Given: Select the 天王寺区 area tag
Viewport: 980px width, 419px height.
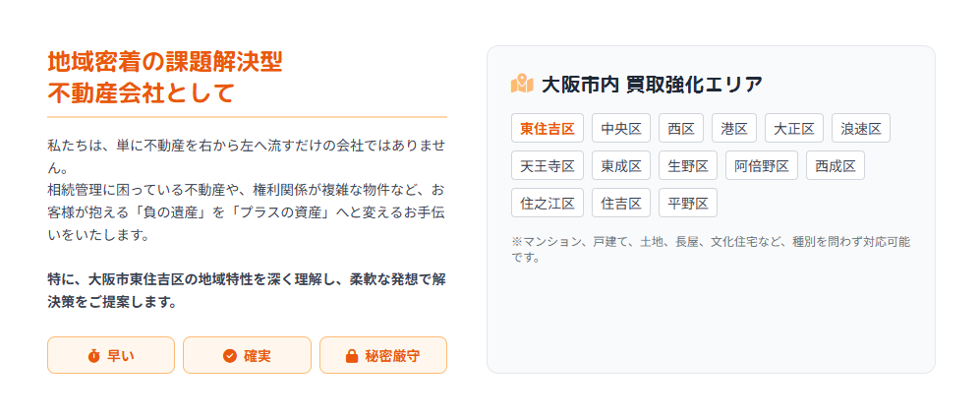Looking at the screenshot, I should (548, 165).
